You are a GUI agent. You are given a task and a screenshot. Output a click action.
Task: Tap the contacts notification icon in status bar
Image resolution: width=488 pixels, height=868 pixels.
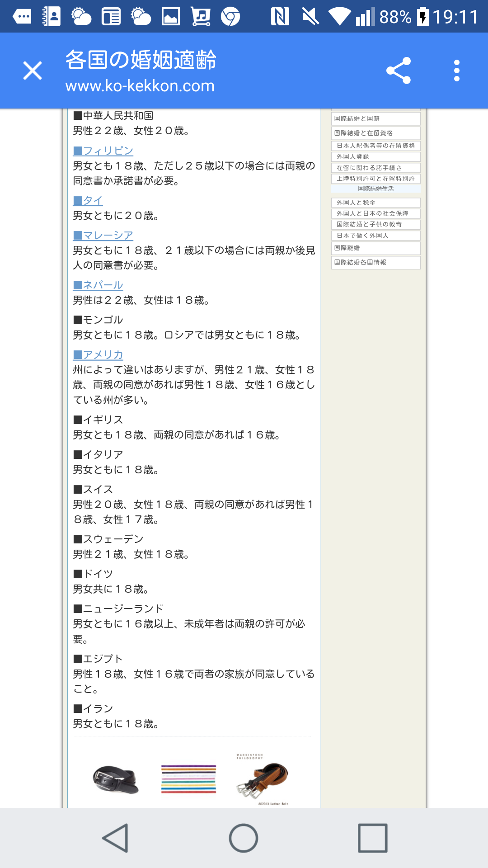point(52,17)
